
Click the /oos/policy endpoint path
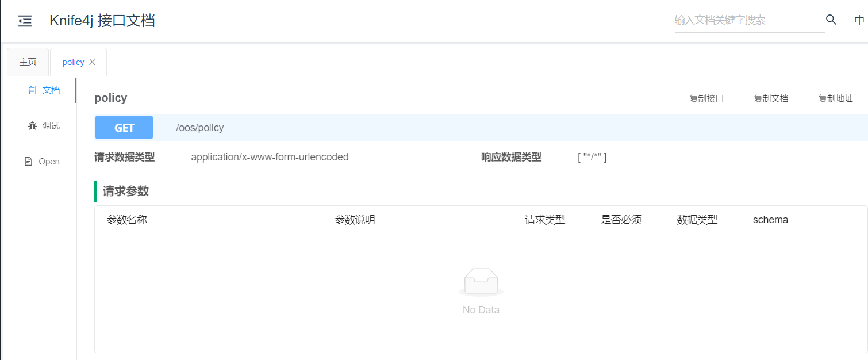pyautogui.click(x=199, y=127)
